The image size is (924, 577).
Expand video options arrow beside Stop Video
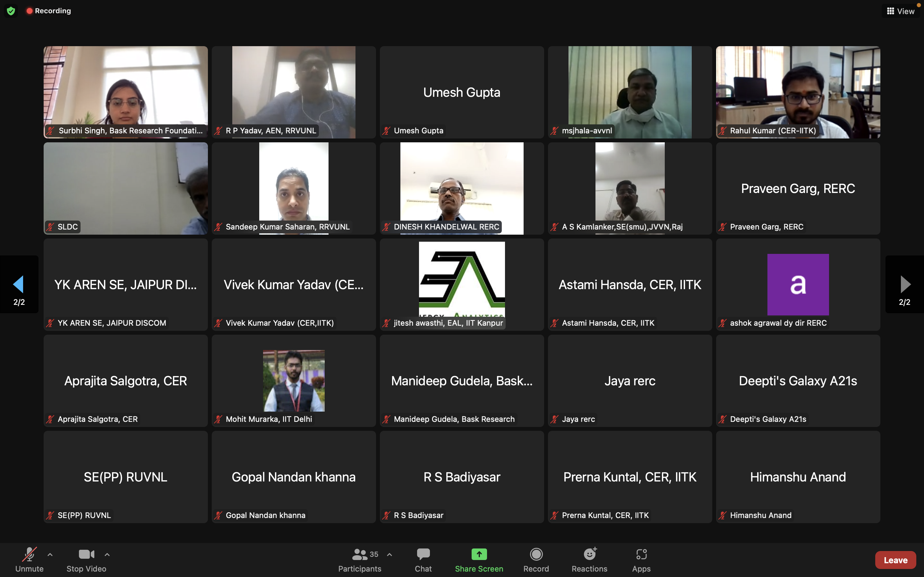[107, 555]
